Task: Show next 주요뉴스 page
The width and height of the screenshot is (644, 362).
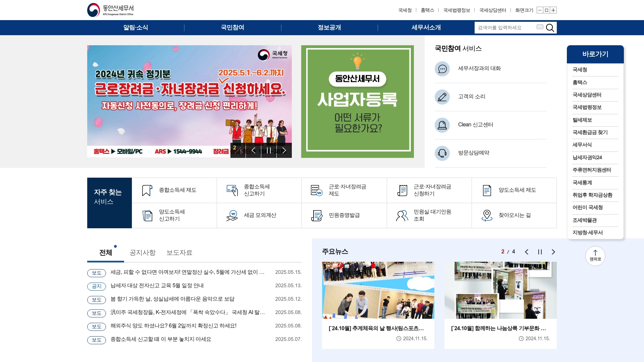Action: tap(553, 252)
